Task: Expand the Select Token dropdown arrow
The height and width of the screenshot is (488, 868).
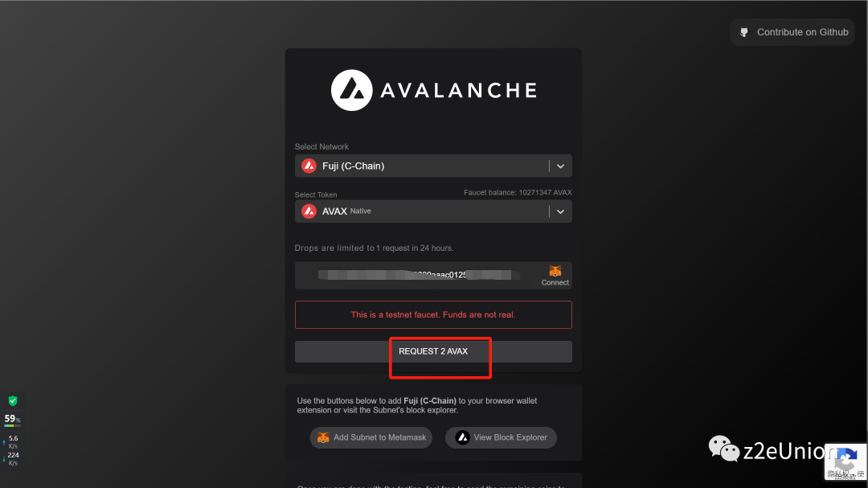Action: click(x=560, y=211)
